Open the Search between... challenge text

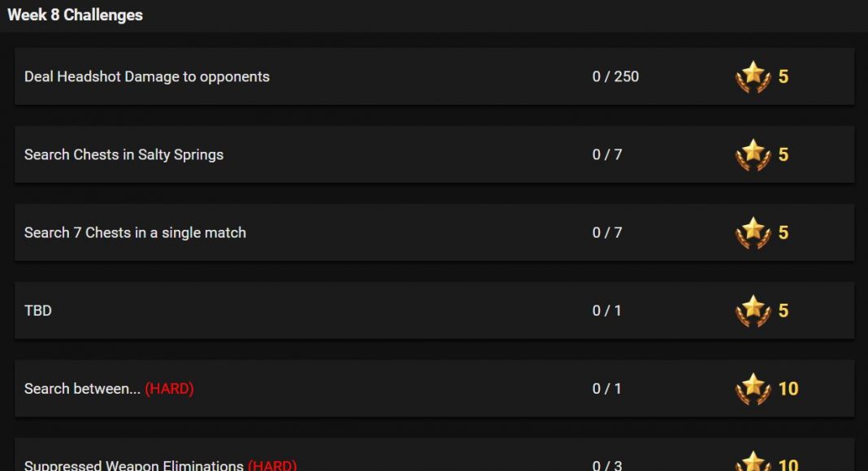pyautogui.click(x=82, y=389)
